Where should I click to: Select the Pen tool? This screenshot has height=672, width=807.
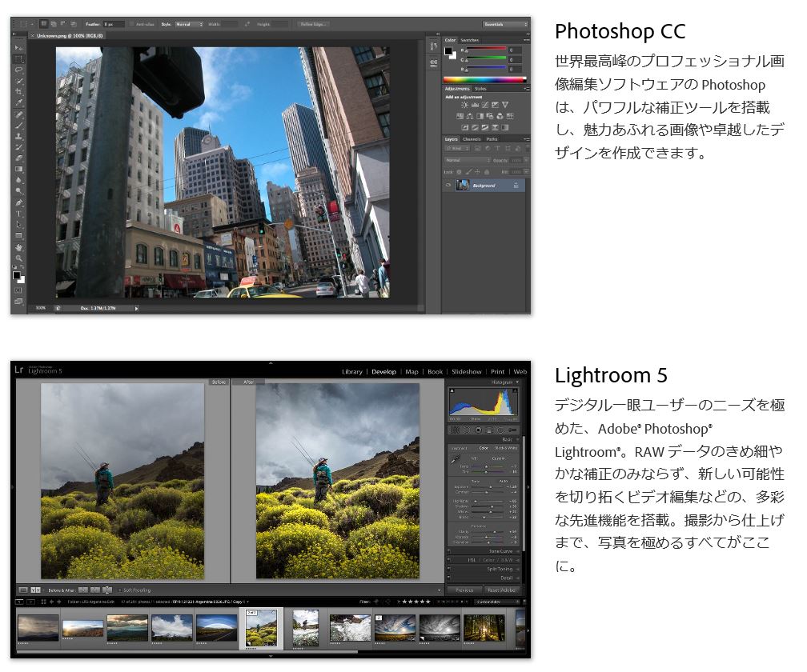coord(18,202)
